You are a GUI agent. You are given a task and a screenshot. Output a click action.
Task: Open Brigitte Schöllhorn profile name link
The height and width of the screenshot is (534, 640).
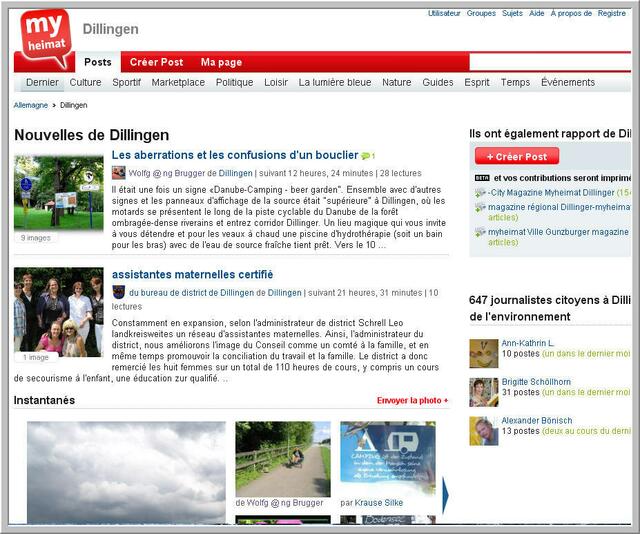point(536,382)
